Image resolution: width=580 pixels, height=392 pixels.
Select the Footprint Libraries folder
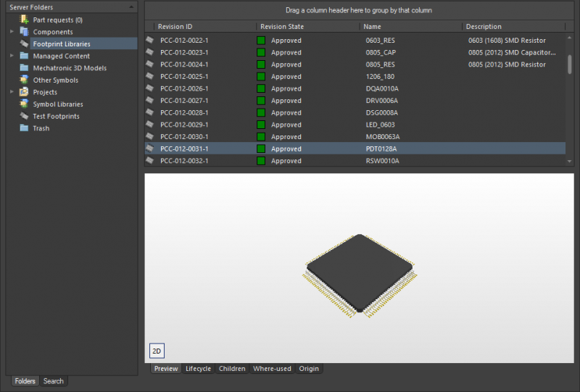(62, 44)
